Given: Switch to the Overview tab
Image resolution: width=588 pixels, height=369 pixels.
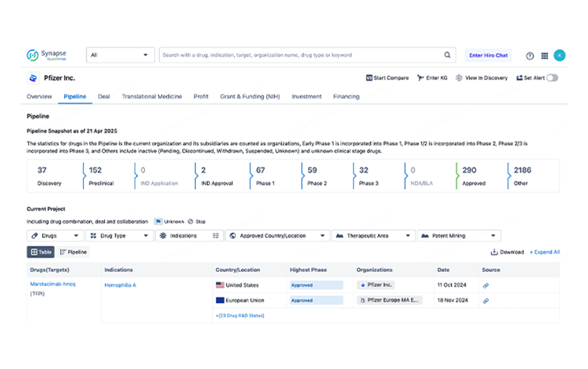Looking at the screenshot, I should coord(39,96).
